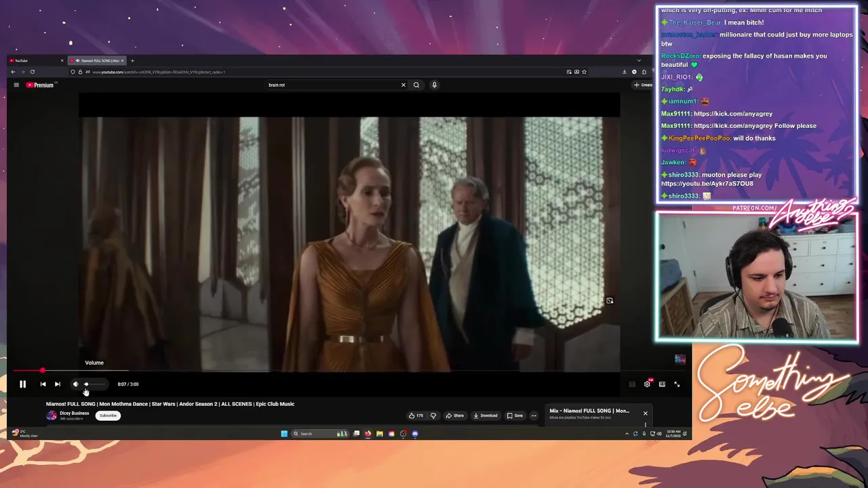
Task: Pause the video with the pause button
Action: point(22,384)
